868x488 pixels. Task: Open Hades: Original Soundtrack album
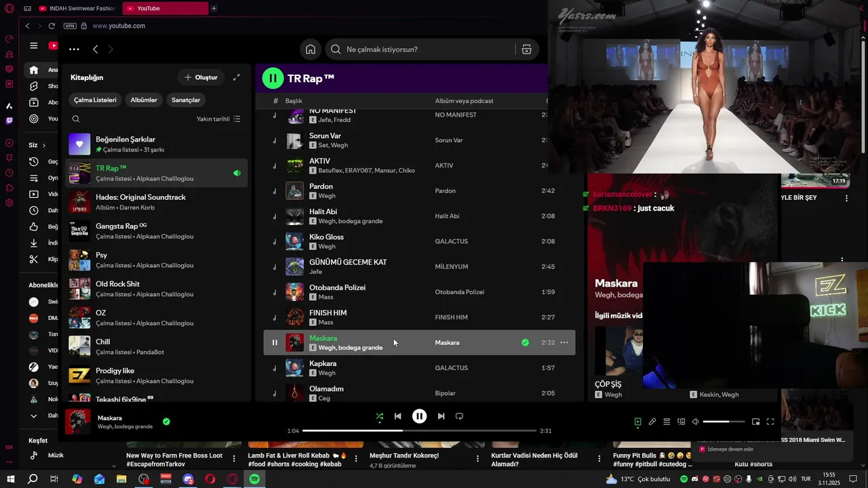(x=157, y=202)
